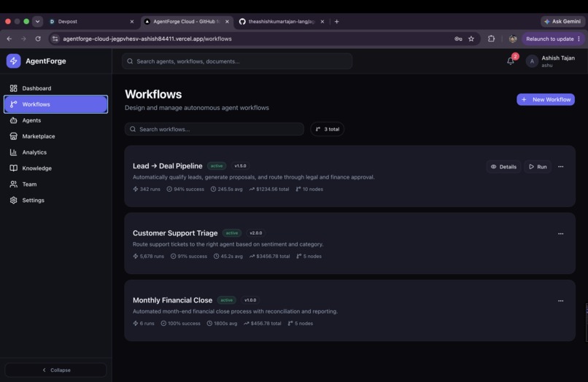The image size is (588, 382).
Task: Open more options for Customer Support Triage
Action: coord(560,233)
